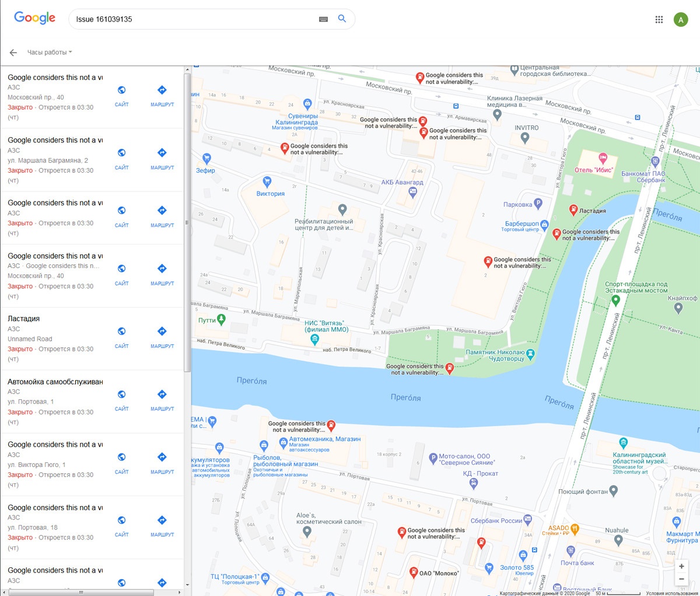Click the Google logo
Screen dimensions: 700x596
point(34,18)
